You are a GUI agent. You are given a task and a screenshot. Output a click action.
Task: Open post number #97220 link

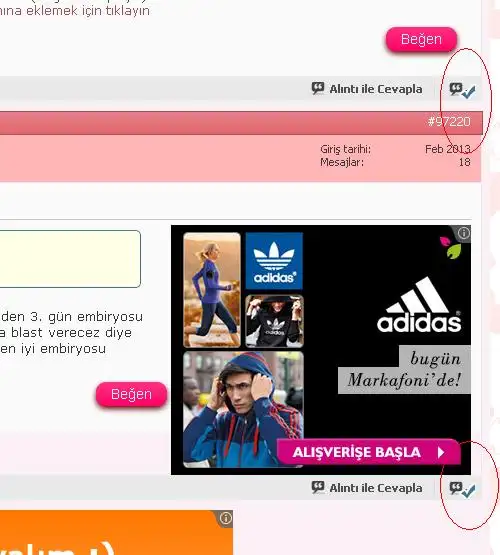[449, 122]
